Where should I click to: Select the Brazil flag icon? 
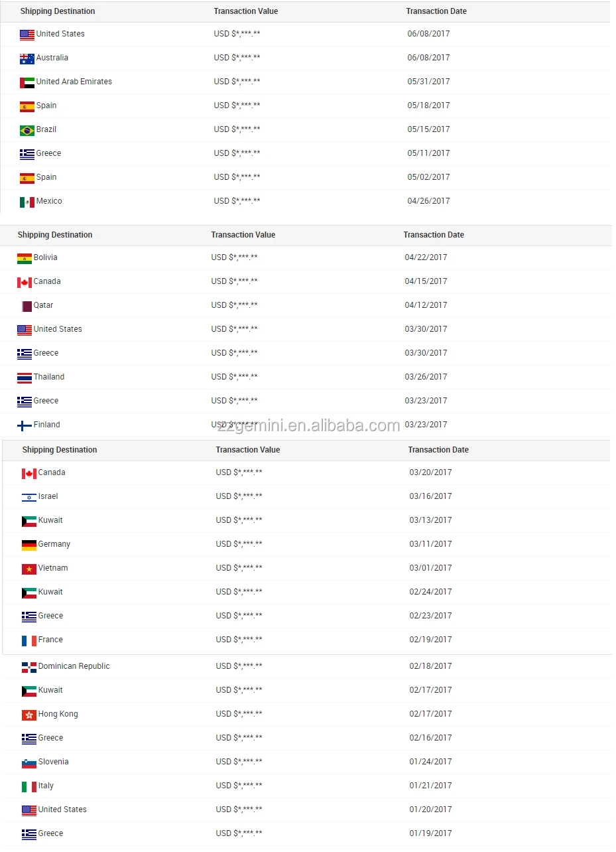[27, 130]
